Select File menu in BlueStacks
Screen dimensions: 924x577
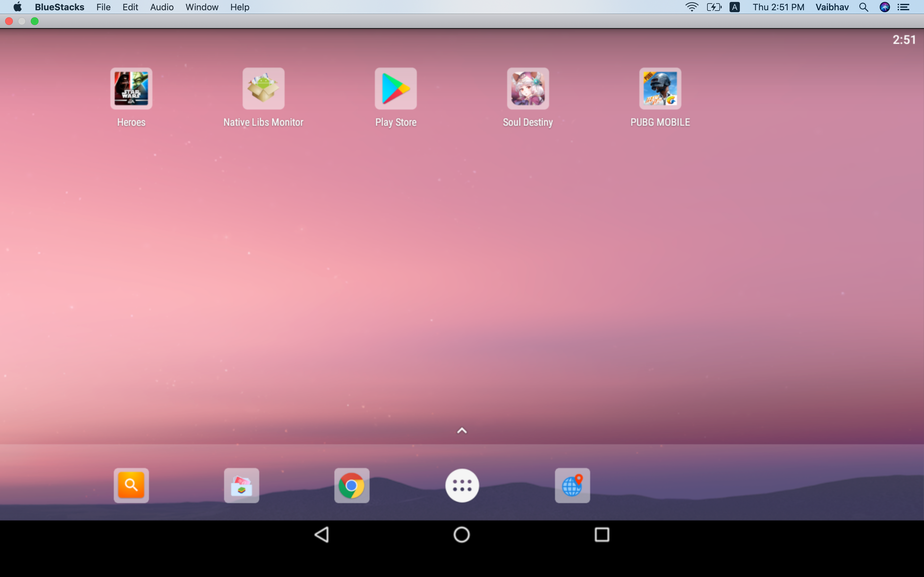point(103,7)
